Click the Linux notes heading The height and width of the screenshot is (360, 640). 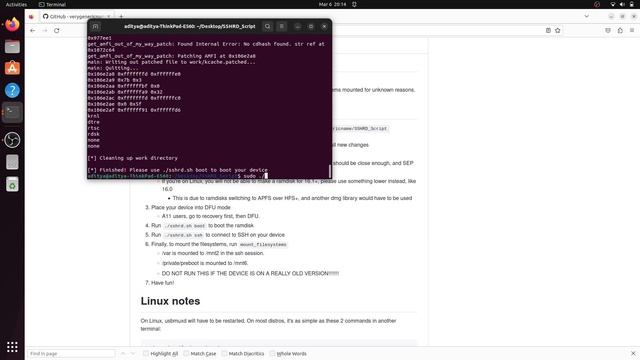(x=170, y=301)
